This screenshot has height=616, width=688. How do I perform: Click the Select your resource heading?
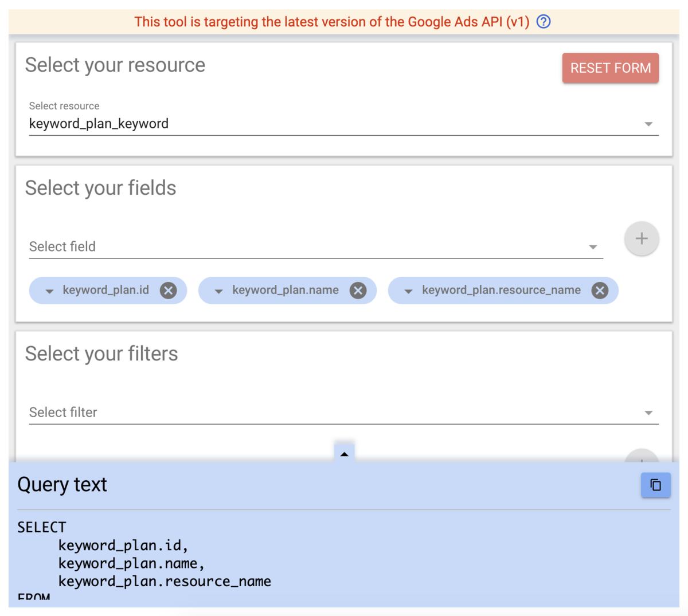pos(115,65)
